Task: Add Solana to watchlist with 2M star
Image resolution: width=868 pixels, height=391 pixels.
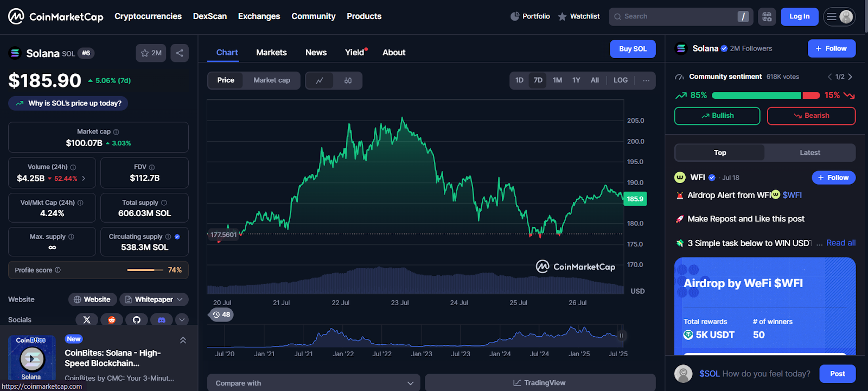Action: point(151,53)
